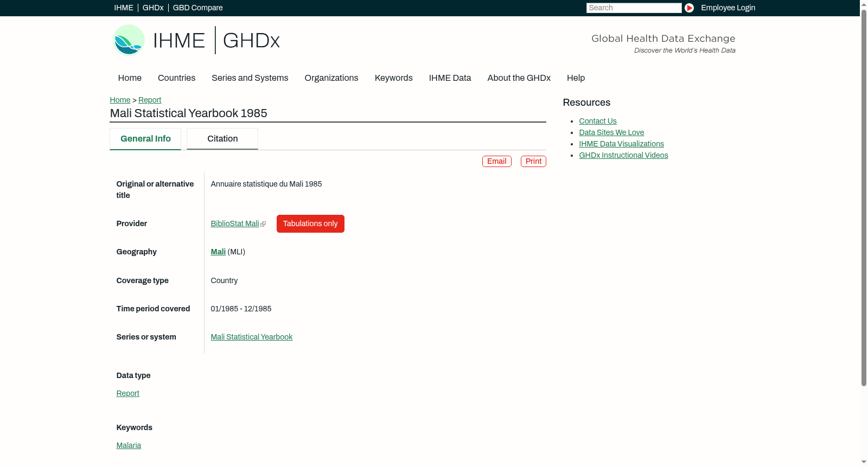Select the Coverage type value Country

tap(224, 281)
